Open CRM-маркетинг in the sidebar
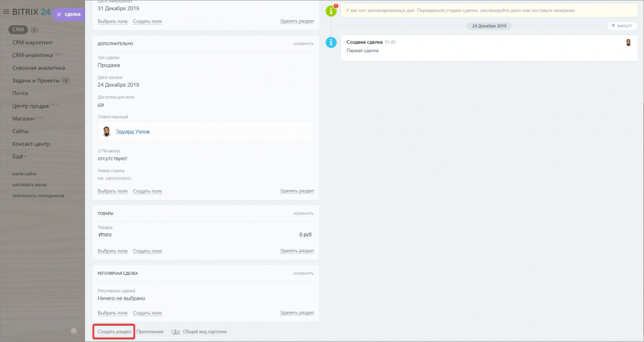Image resolution: width=644 pixels, height=342 pixels. tap(33, 42)
